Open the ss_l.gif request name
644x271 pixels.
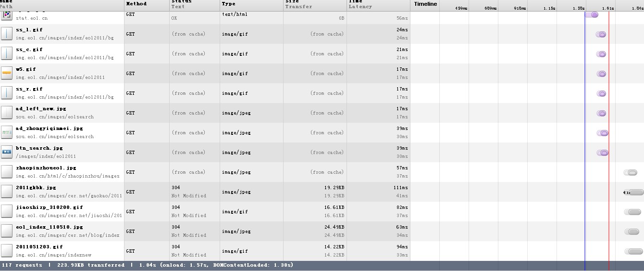[29, 30]
